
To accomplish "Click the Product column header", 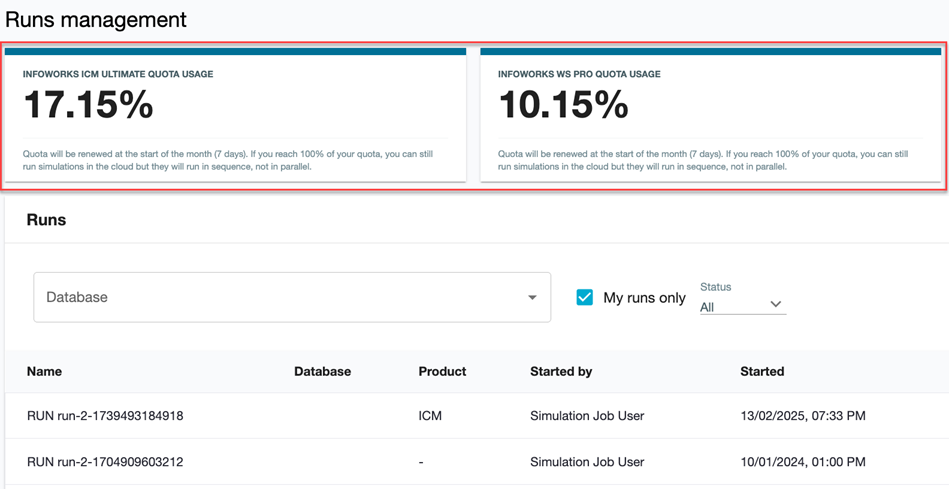I will (x=442, y=371).
